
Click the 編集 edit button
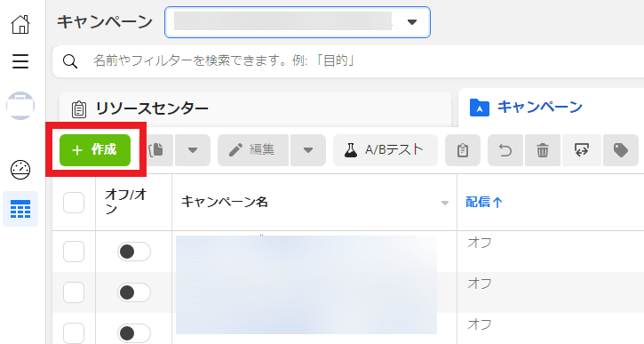[x=253, y=150]
